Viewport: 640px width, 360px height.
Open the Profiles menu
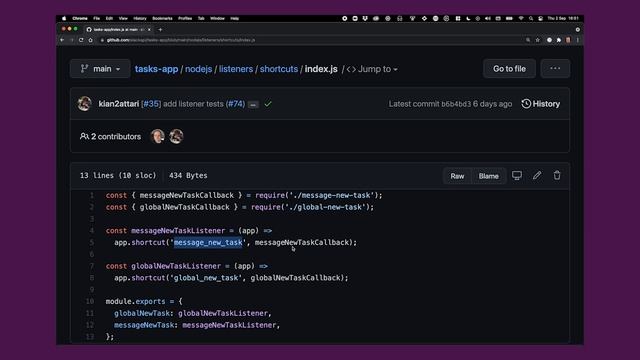pos(185,18)
